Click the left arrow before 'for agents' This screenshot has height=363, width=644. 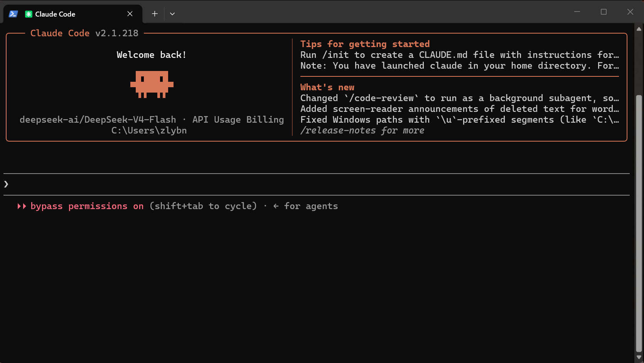tap(276, 206)
